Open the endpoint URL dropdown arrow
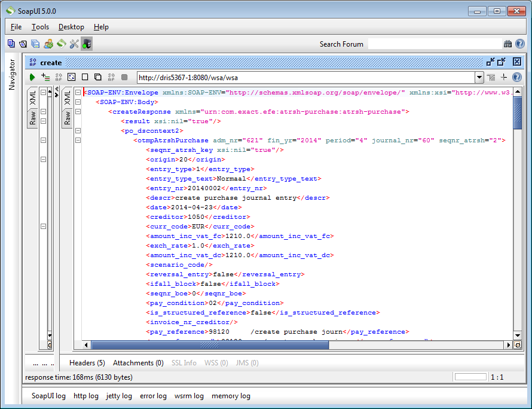532x409 pixels. click(x=479, y=77)
